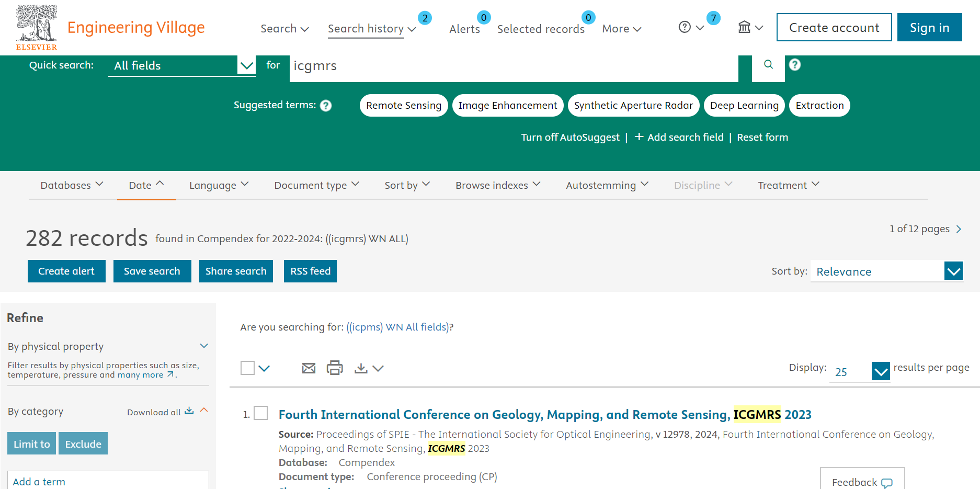Open the More menu
This screenshot has width=980, height=489.
click(621, 29)
